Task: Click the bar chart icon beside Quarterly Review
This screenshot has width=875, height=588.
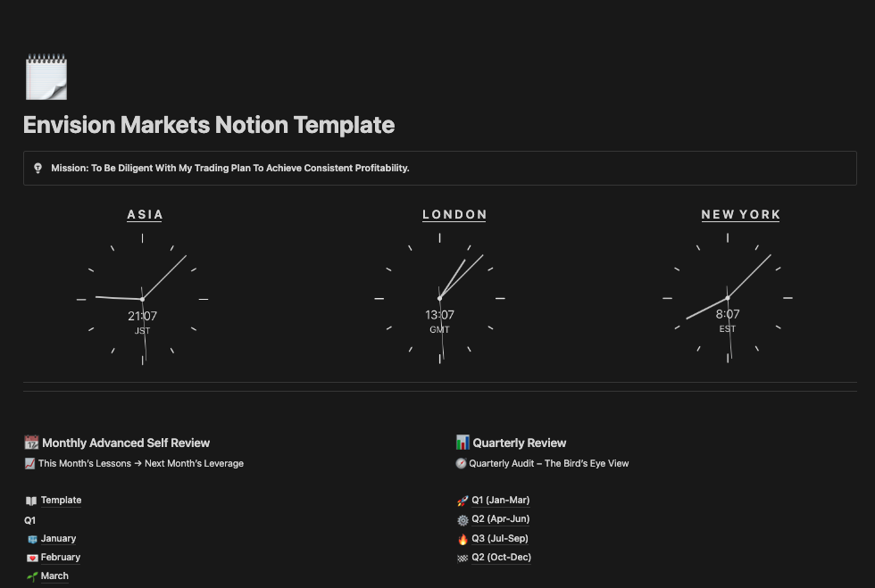Action: click(462, 443)
